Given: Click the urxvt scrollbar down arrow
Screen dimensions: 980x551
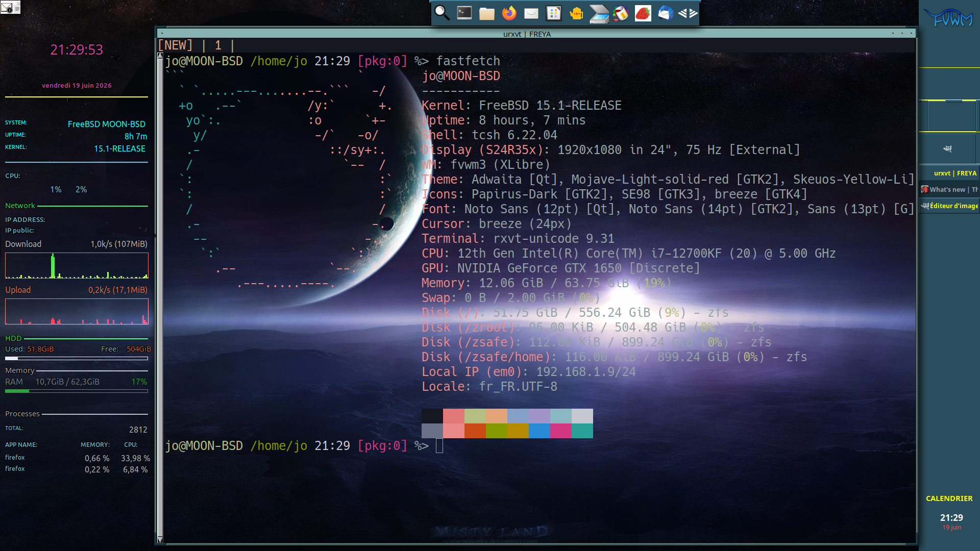Looking at the screenshot, I should (x=160, y=540).
